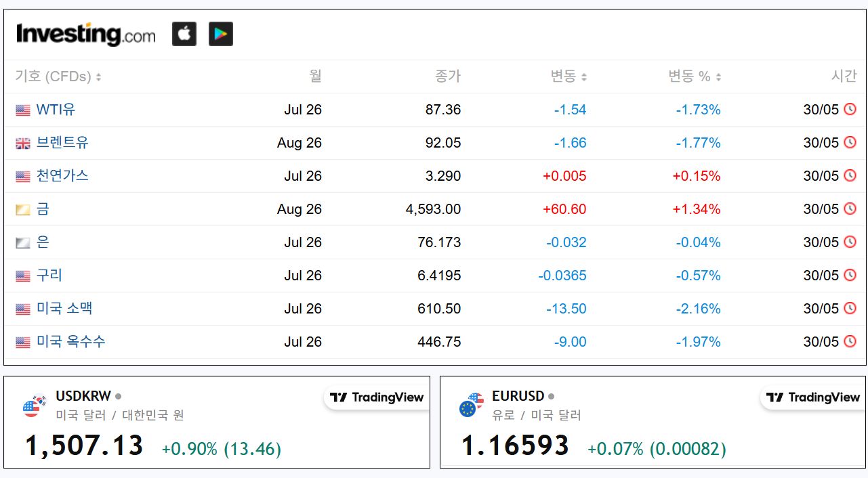Sort table by 기호 (CFDs) column
868x478 pixels.
click(58, 77)
